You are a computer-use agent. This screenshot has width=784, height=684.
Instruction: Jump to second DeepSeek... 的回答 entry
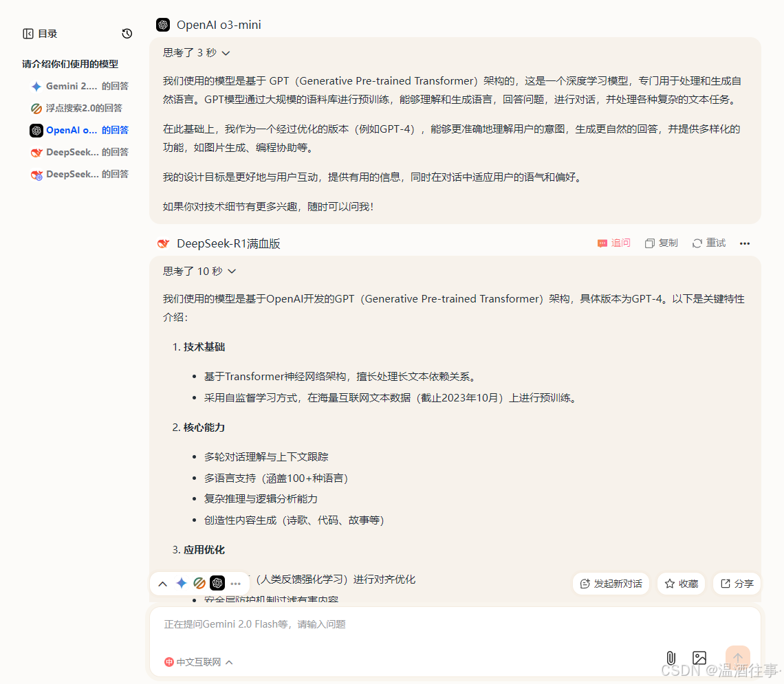(x=80, y=174)
